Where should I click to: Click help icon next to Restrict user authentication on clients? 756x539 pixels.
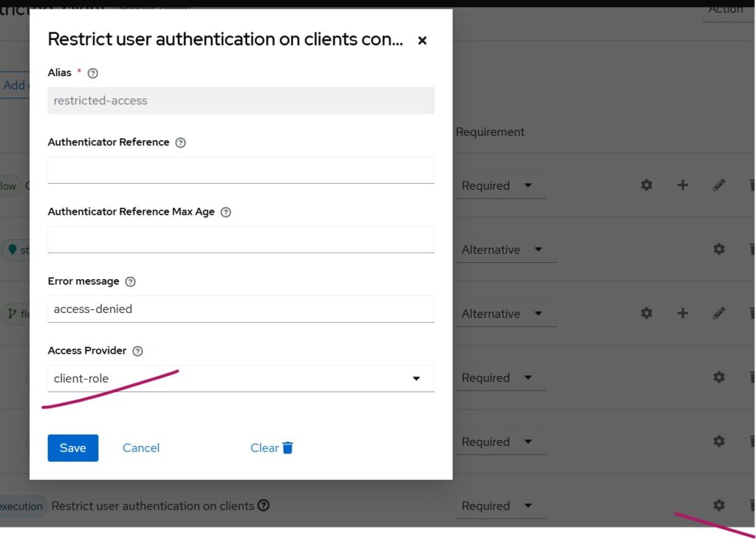click(264, 506)
